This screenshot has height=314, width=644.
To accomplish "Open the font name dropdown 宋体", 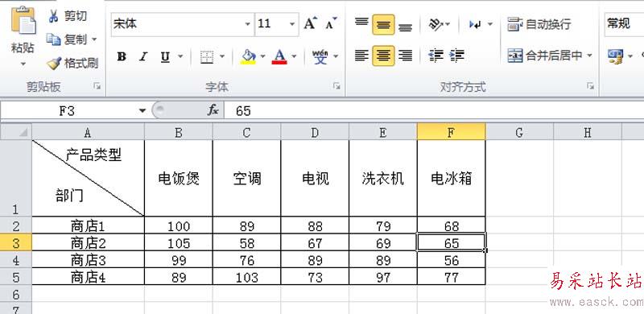I will (248, 24).
